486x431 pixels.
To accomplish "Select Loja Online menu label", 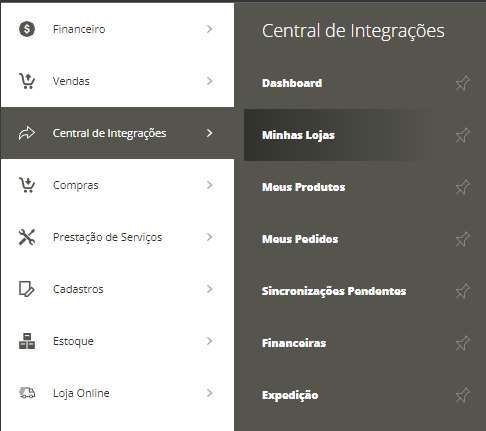I will [x=81, y=393].
